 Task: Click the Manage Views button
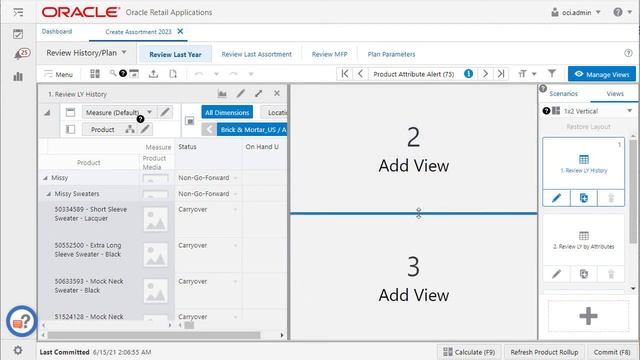point(602,74)
